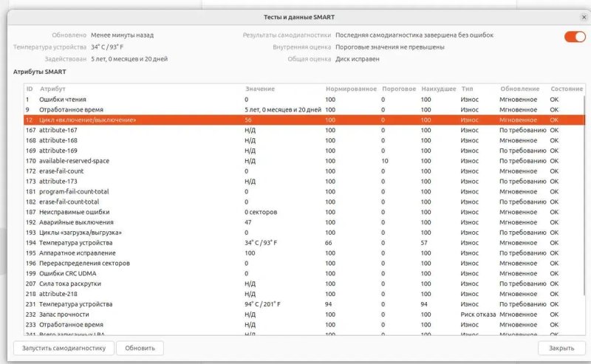This screenshot has height=364, width=591.
Task: Select available-reserved-space row
Action: (304, 161)
